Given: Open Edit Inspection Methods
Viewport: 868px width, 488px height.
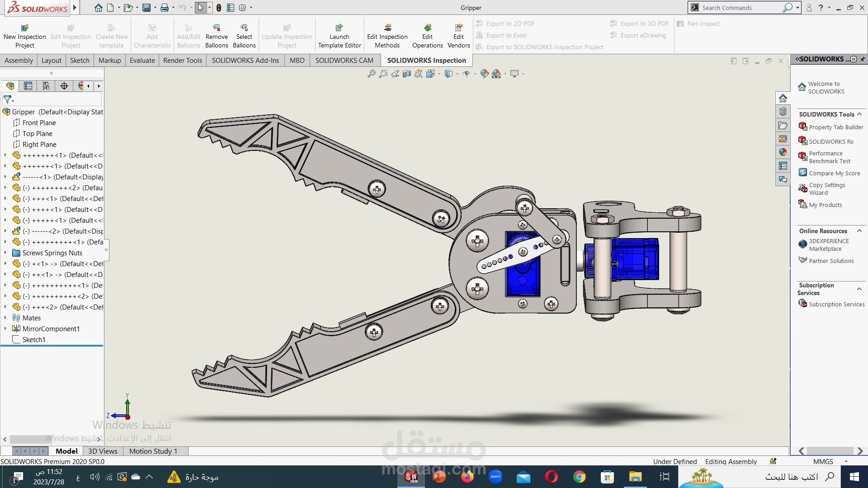Looking at the screenshot, I should (x=387, y=36).
